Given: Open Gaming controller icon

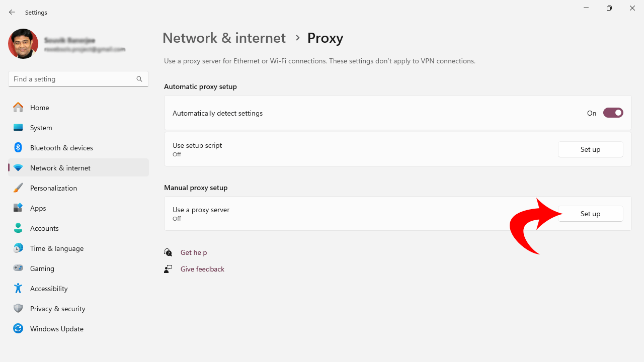Looking at the screenshot, I should pos(18,268).
